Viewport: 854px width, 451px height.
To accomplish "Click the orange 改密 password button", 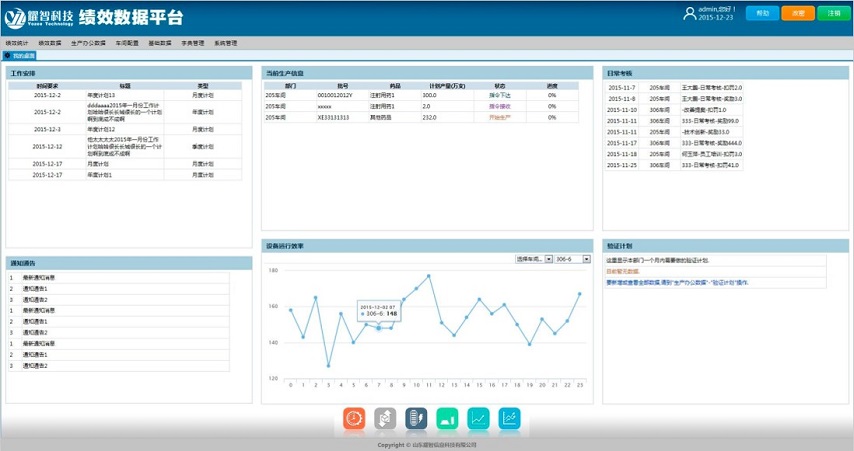I will click(x=797, y=14).
